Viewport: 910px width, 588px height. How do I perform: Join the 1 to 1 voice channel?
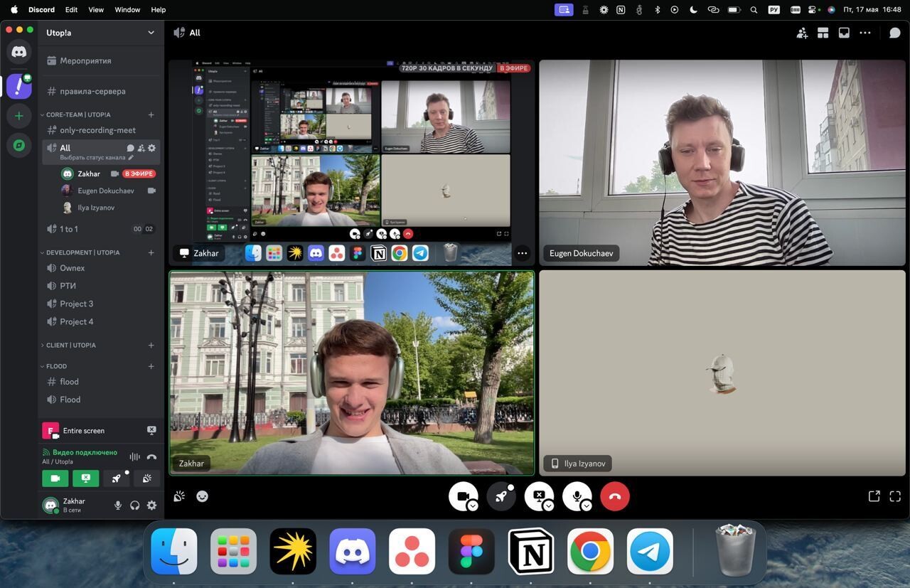coord(100,229)
